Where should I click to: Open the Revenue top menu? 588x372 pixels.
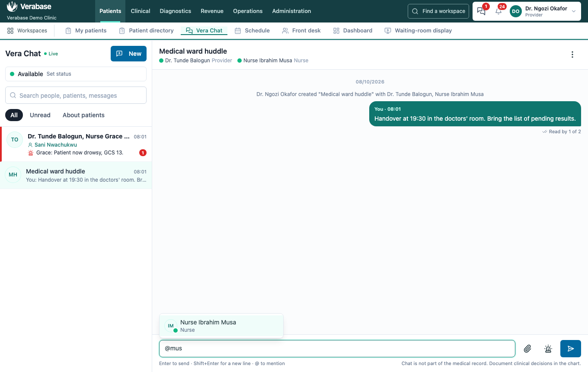212,11
